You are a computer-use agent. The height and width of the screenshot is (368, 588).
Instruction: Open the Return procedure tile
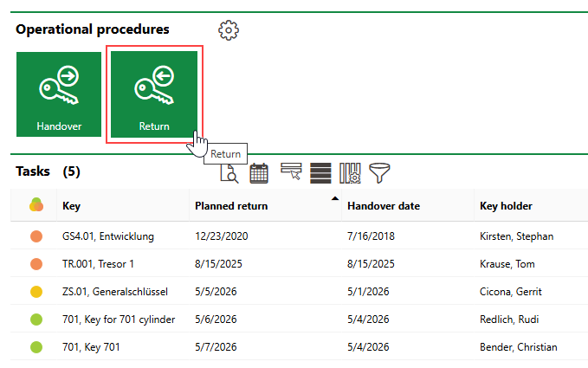154,94
